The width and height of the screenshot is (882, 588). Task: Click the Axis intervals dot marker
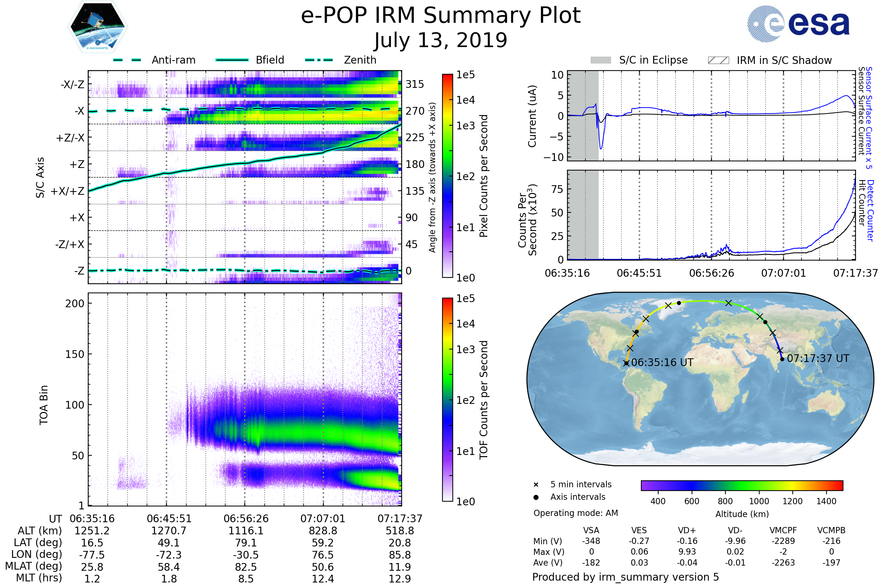[536, 497]
